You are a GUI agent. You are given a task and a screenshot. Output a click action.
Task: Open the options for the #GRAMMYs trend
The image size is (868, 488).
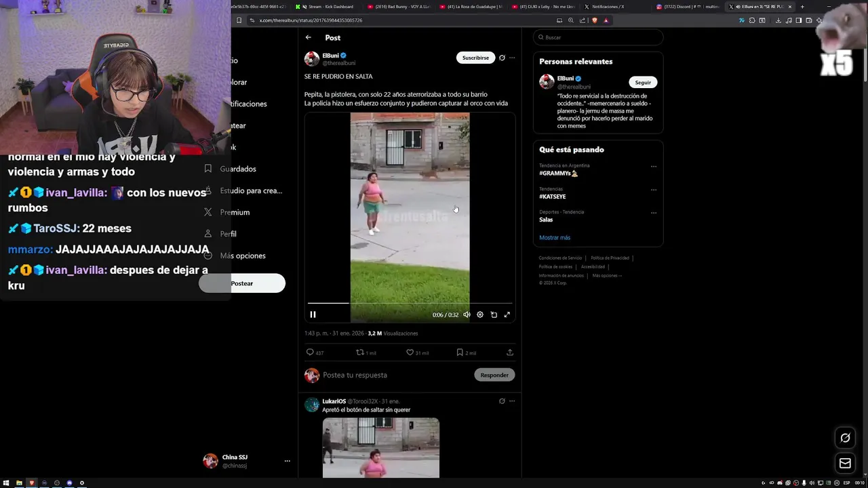pos(654,166)
